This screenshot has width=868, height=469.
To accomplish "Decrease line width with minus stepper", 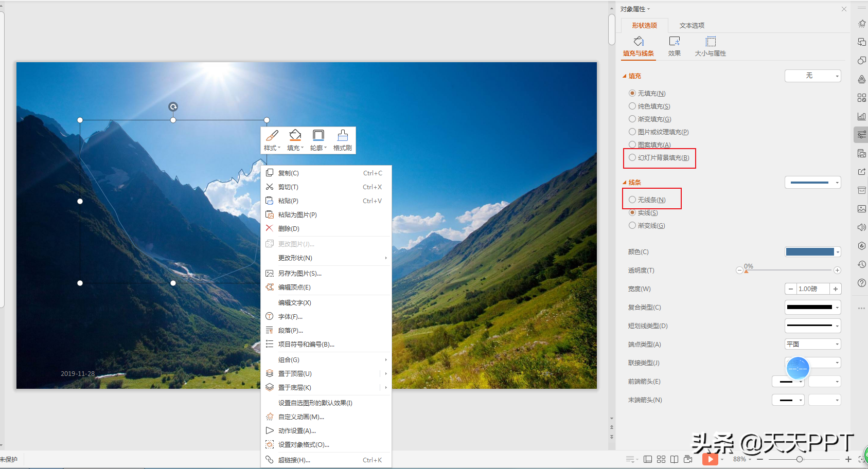I will pyautogui.click(x=790, y=289).
